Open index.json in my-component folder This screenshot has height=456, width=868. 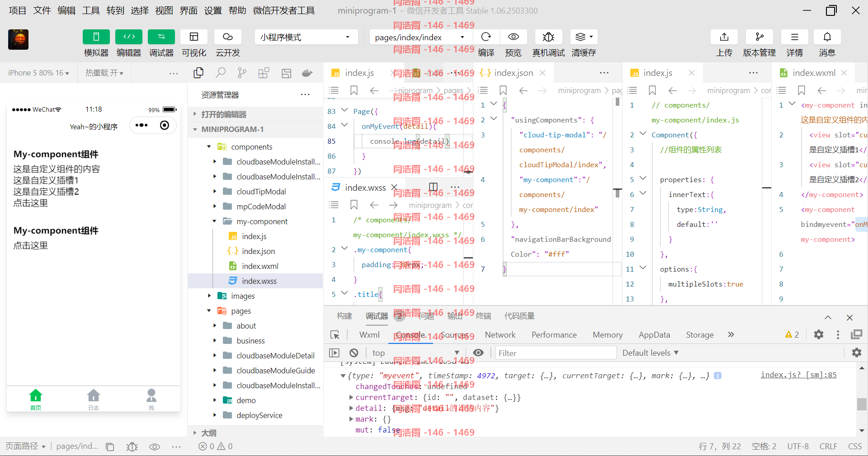tap(255, 251)
